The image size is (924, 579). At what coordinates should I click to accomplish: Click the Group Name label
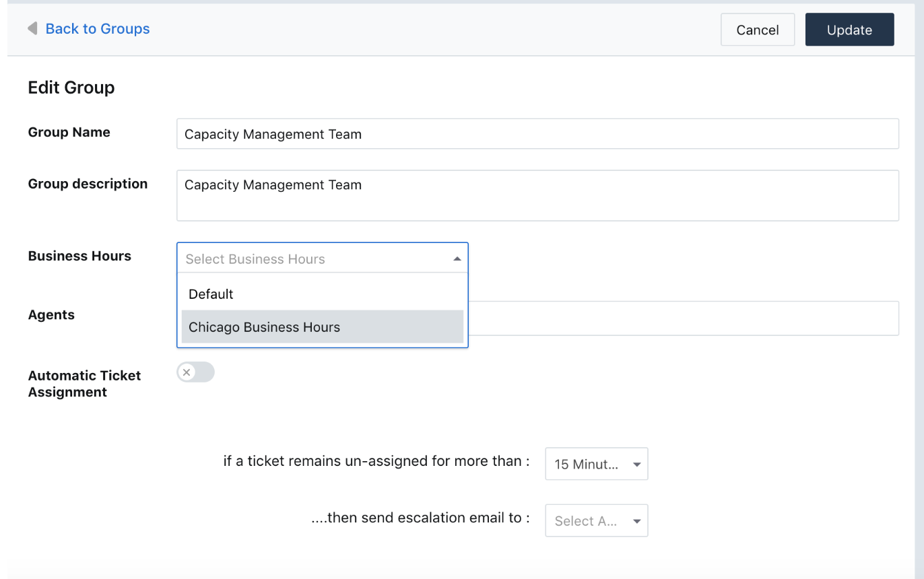coord(69,133)
